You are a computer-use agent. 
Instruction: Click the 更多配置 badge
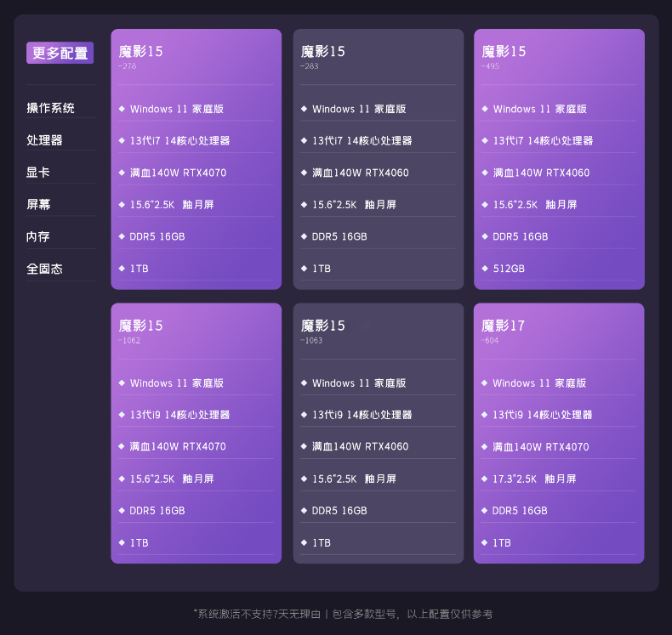60,53
